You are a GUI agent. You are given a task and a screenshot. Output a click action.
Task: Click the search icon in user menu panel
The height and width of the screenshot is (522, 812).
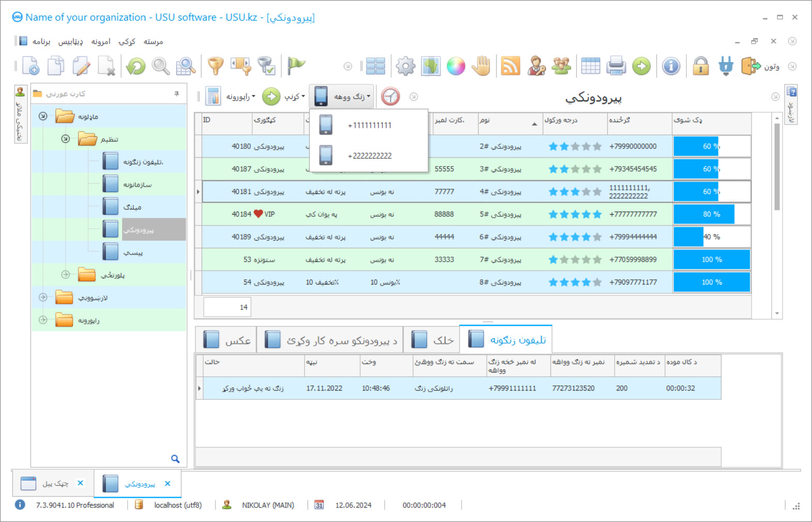[x=175, y=459]
